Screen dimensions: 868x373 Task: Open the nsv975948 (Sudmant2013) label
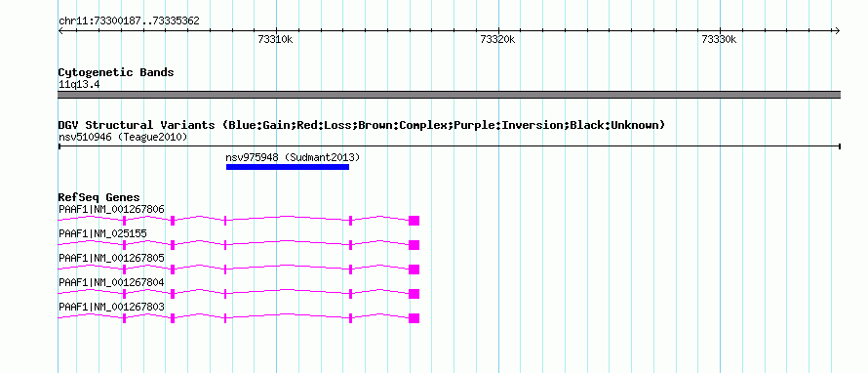click(x=293, y=157)
